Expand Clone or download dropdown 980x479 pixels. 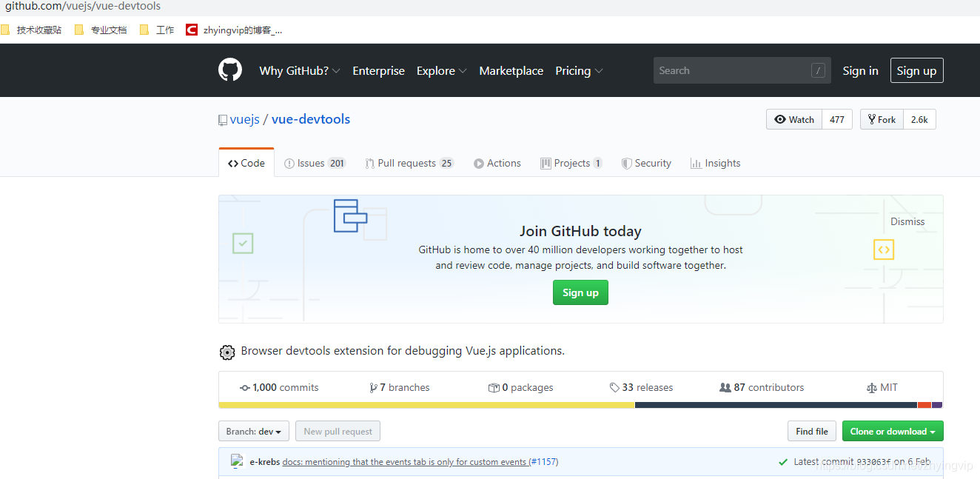click(893, 431)
